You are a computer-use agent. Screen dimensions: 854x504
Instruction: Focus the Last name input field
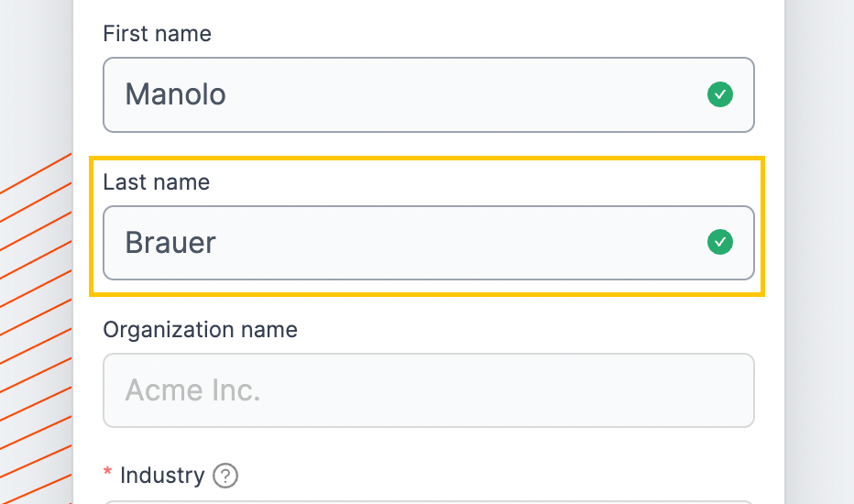point(429,243)
